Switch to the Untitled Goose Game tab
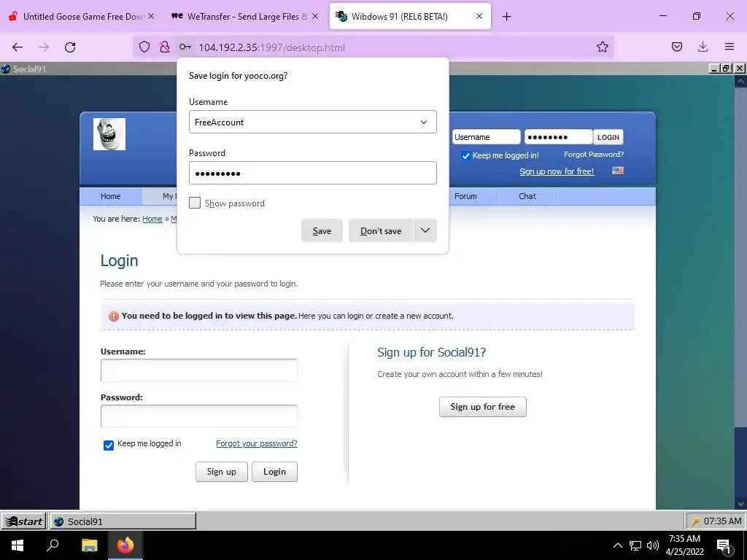This screenshot has height=560, width=747. [82, 16]
